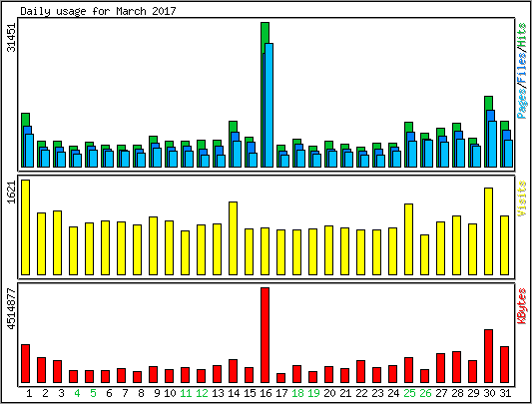
Task: Click the 4514877 KBytes axis label
Action: pos(11,308)
